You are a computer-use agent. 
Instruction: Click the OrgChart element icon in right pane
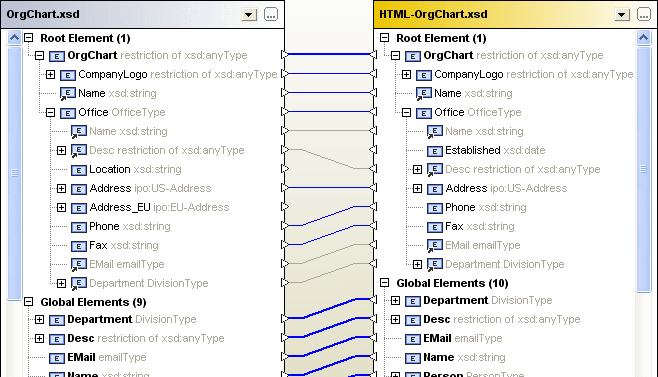coord(413,56)
